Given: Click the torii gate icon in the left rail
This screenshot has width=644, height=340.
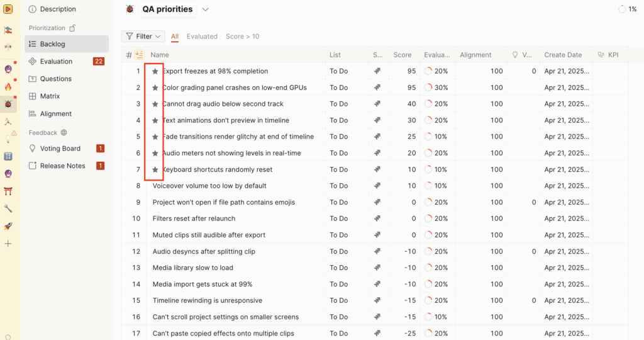Looking at the screenshot, I should click(8, 191).
